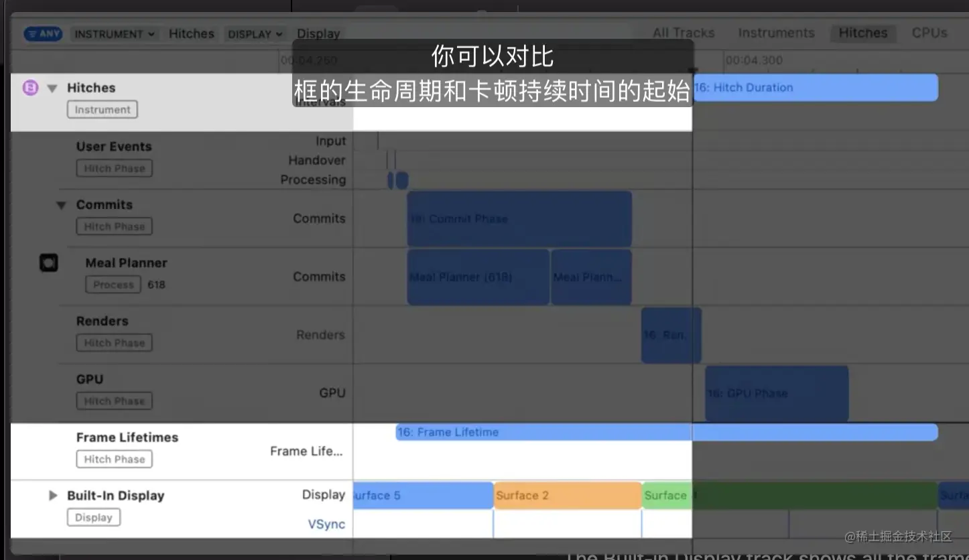Screen dimensions: 969x560
Task: Click the Renders track title
Action: pos(102,322)
